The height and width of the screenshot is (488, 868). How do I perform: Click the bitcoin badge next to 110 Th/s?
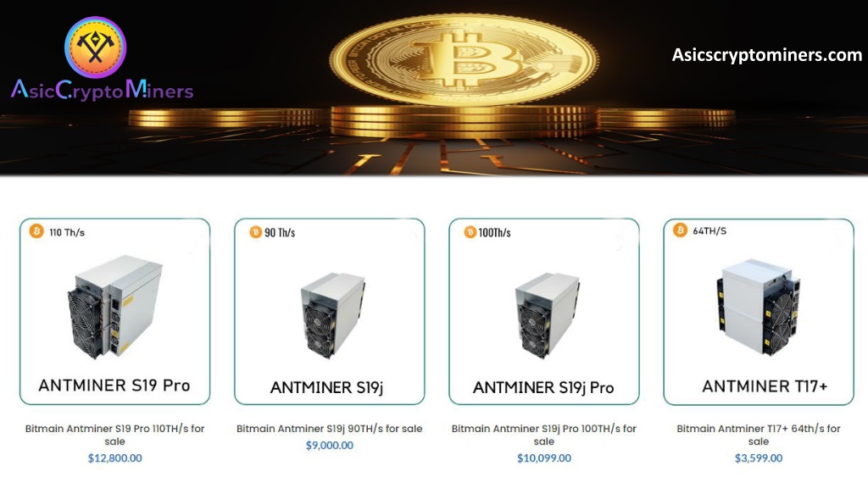click(36, 231)
